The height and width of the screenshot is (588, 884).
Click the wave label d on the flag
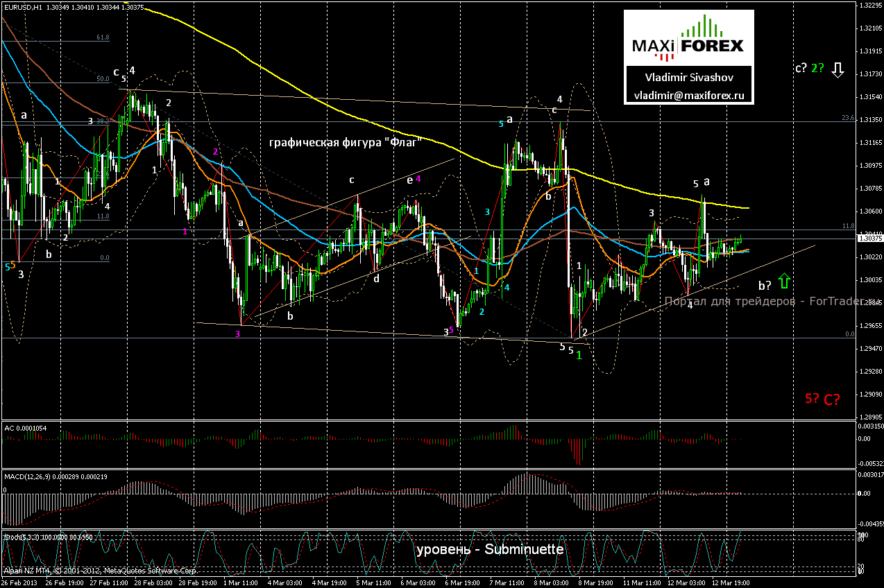(376, 279)
